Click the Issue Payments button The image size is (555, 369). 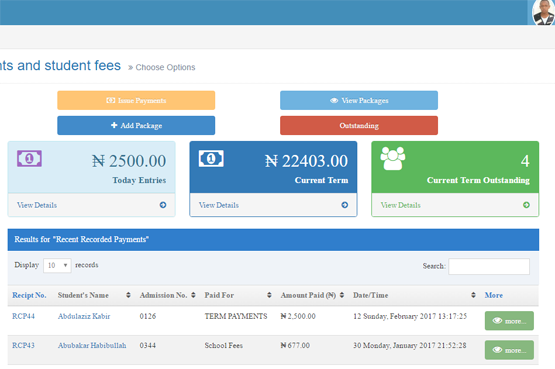136,100
